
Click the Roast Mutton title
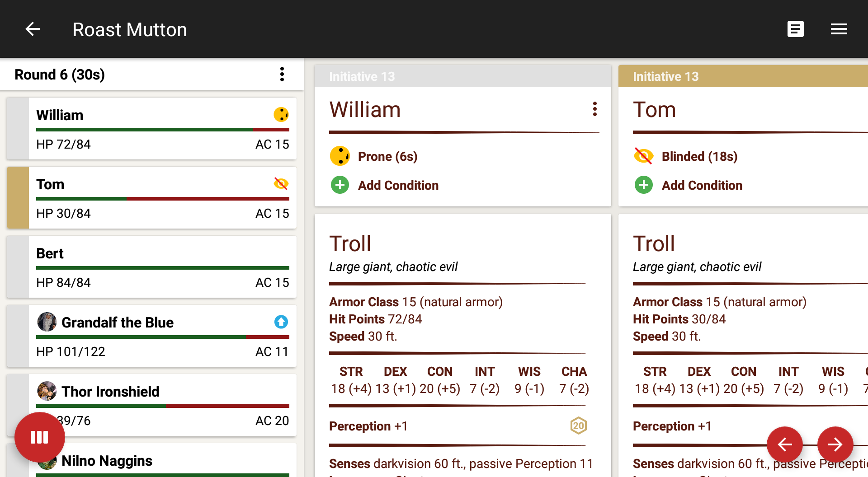[x=130, y=30]
